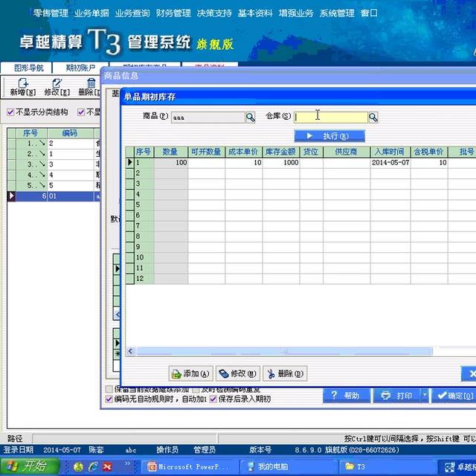Click the 库存金额 column header
Screen dimensions: 476x476
pyautogui.click(x=281, y=152)
